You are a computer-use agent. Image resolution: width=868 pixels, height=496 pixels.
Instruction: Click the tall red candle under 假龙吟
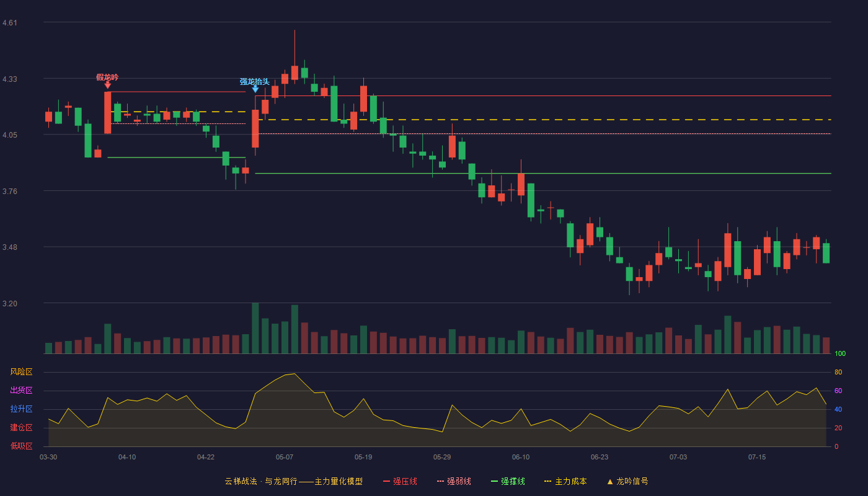coord(107,113)
